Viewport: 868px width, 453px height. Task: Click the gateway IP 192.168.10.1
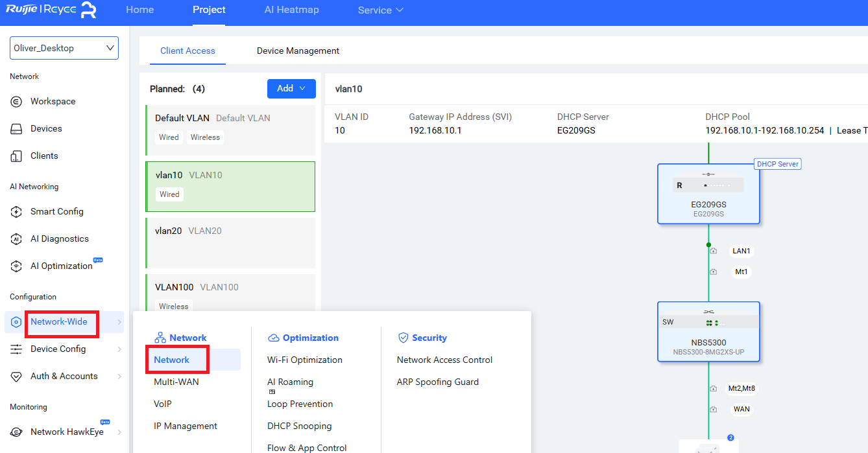435,130
